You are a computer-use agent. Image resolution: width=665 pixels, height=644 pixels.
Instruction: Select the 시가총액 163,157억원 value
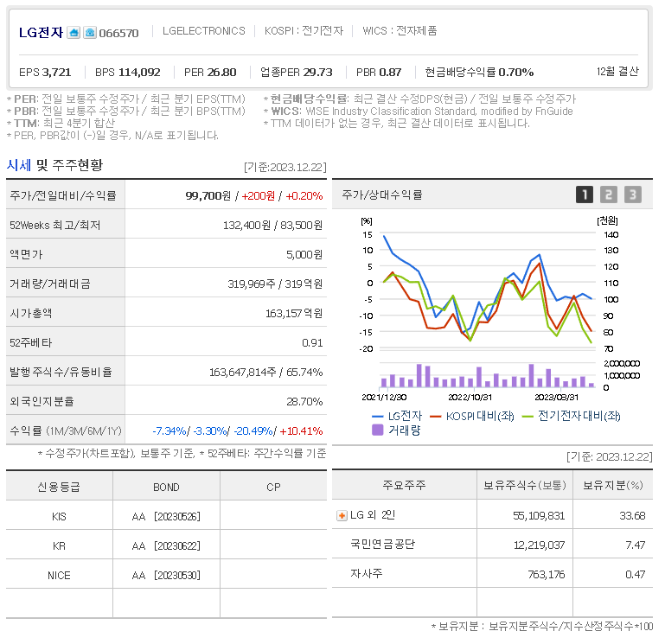[294, 313]
